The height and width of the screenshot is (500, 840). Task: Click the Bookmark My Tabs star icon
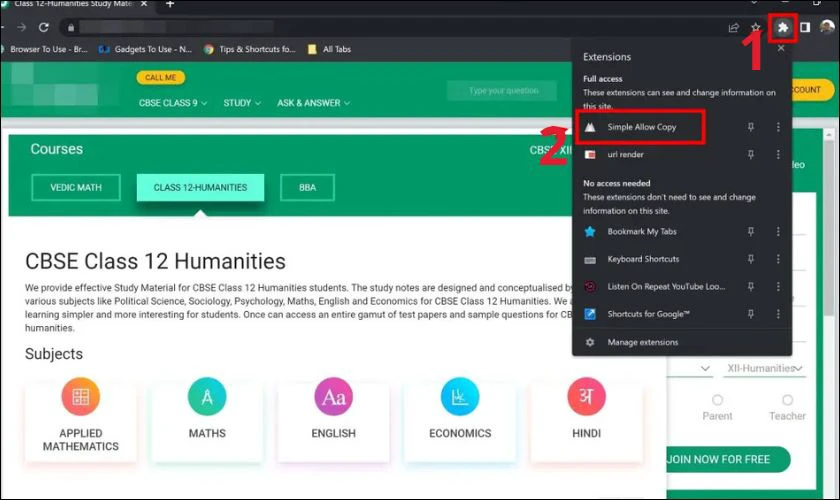click(x=590, y=232)
